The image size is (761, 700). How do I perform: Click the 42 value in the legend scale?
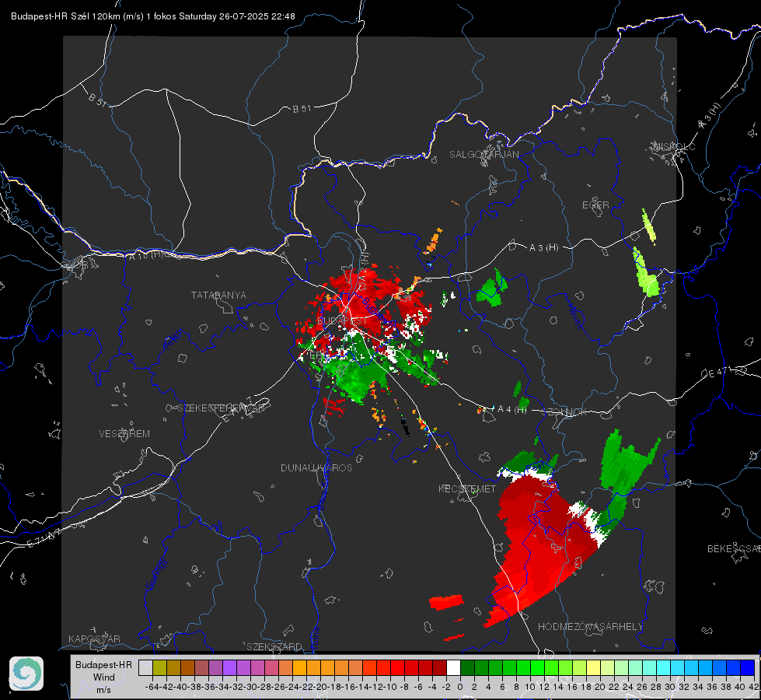(x=754, y=687)
